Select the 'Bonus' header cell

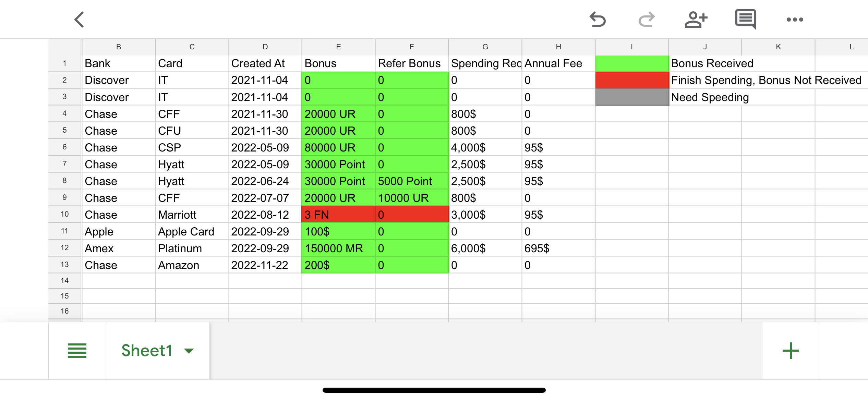338,63
